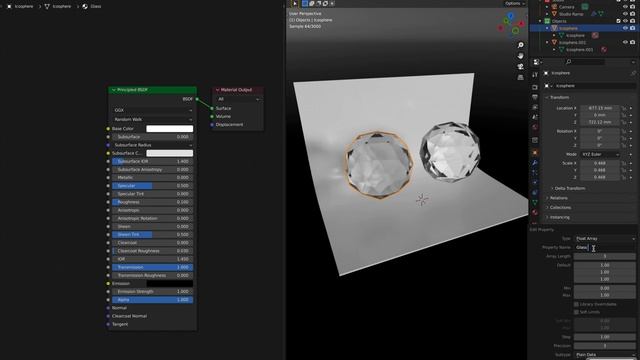Open the GGX distribution dropdown
Viewport: 640px width, 360px height.
pos(153,110)
